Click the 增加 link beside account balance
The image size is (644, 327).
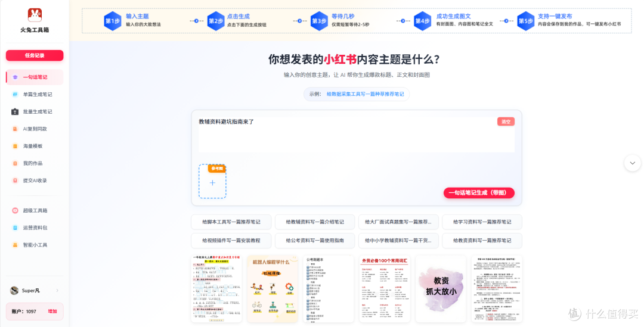point(52,312)
